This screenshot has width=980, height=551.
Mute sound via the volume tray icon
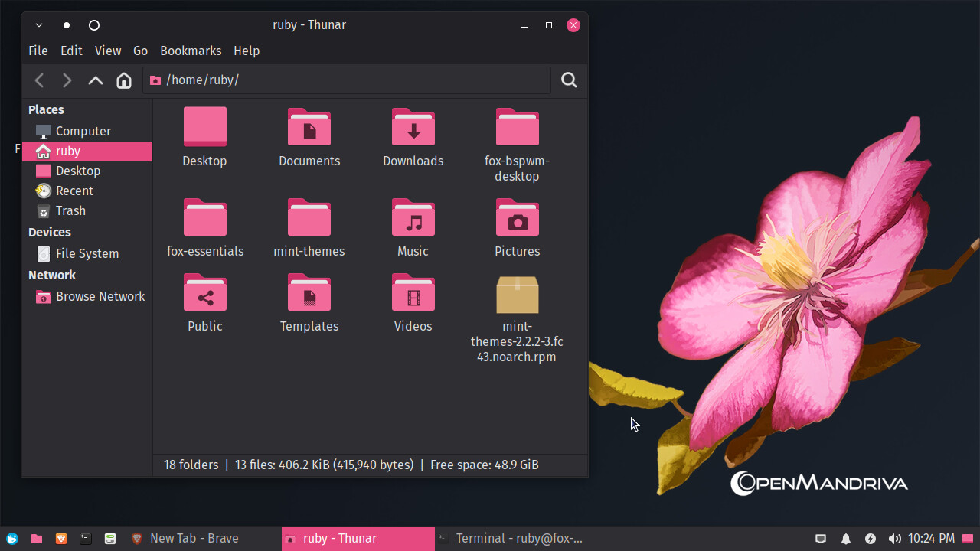click(894, 539)
